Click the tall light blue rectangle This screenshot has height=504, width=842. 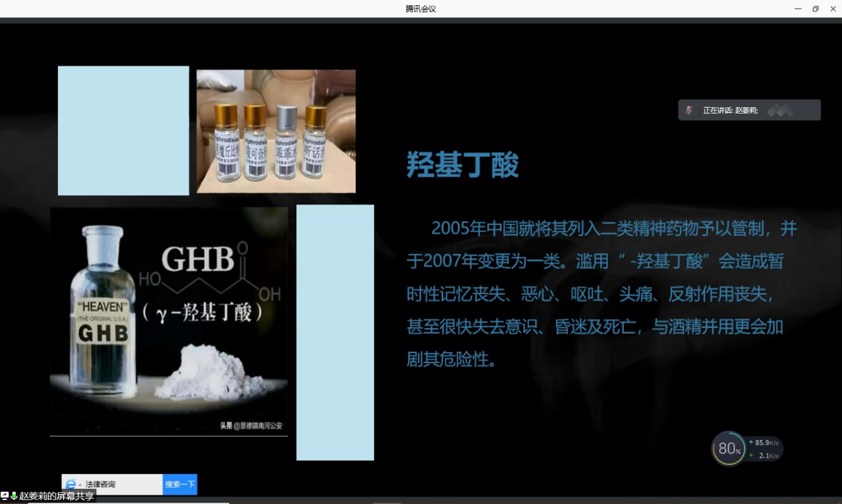point(335,332)
